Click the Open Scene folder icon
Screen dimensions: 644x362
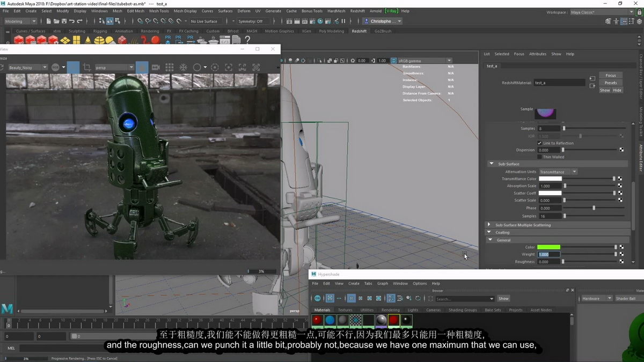pos(56,21)
